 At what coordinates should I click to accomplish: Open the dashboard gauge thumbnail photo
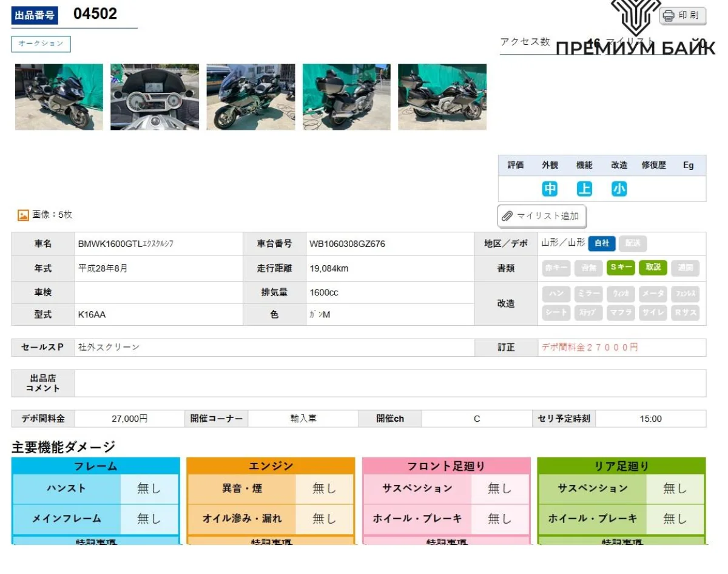point(155,97)
